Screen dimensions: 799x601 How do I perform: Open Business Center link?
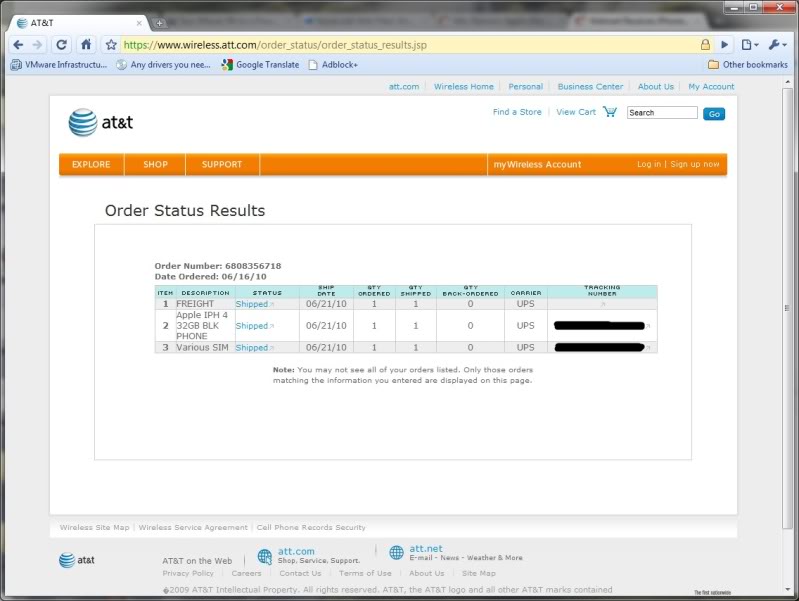(x=590, y=87)
